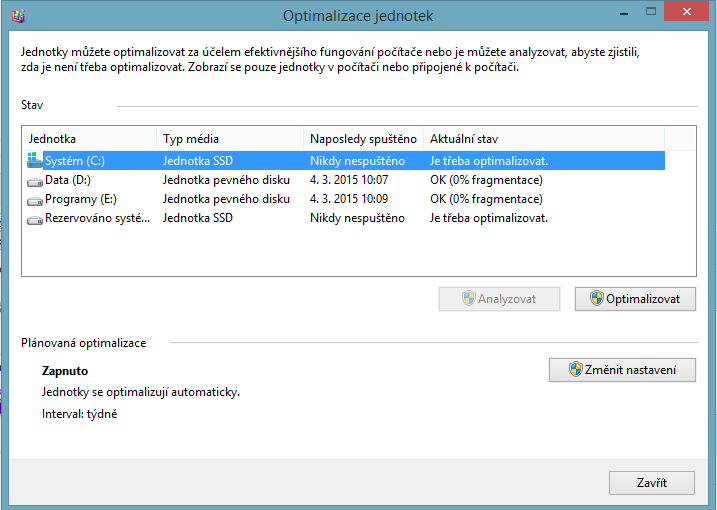717x510 pixels.
Task: Sort by Jednotka column header
Action: [x=89, y=139]
